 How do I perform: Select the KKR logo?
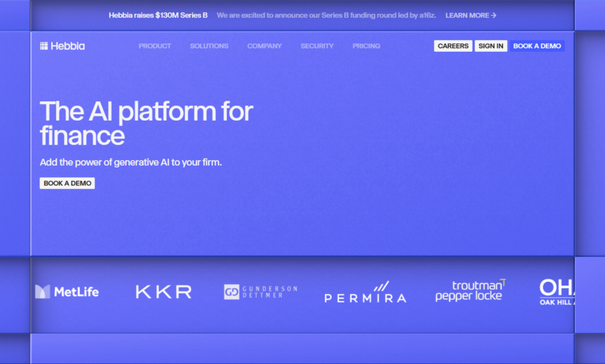163,292
